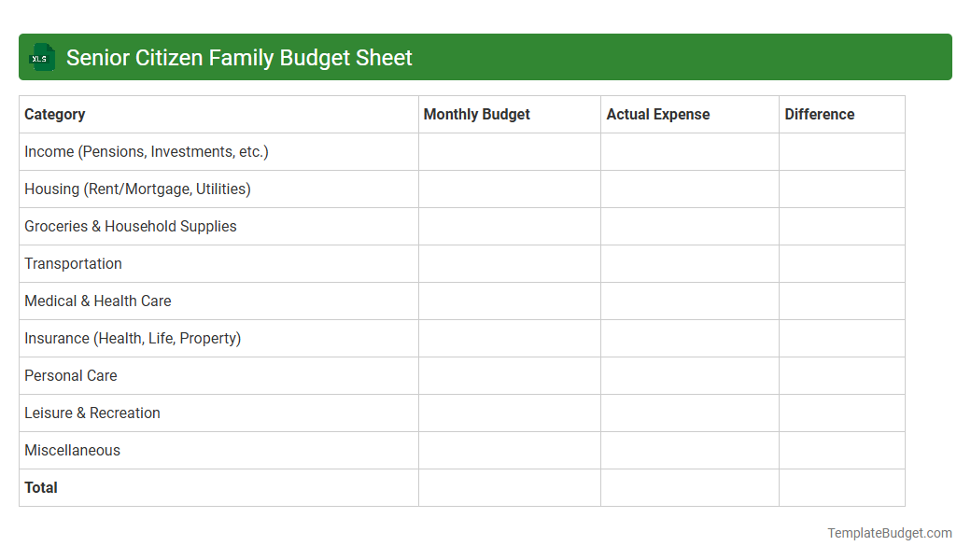971x560 pixels.
Task: Select the Difference column header
Action: pos(819,114)
